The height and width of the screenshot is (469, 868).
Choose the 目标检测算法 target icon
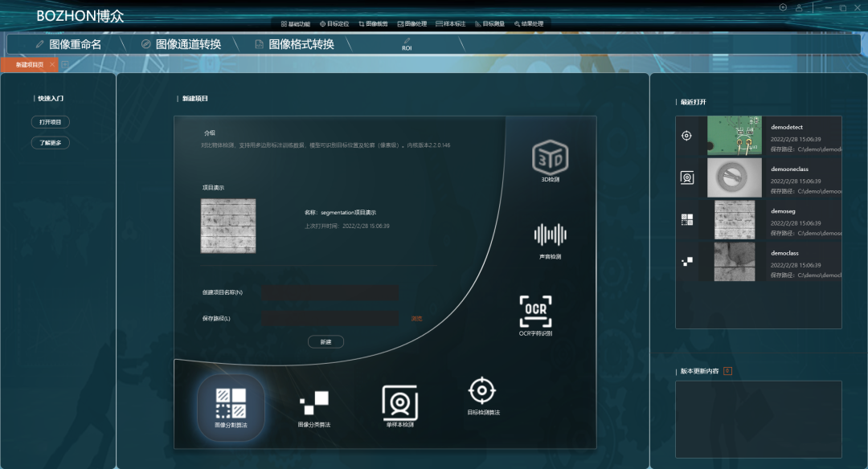point(482,391)
